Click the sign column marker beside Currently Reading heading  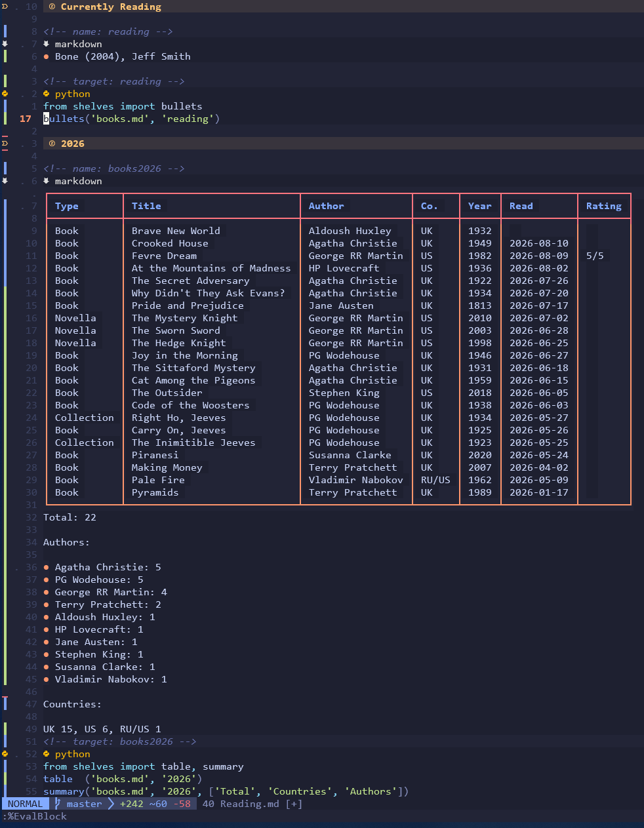[5, 7]
